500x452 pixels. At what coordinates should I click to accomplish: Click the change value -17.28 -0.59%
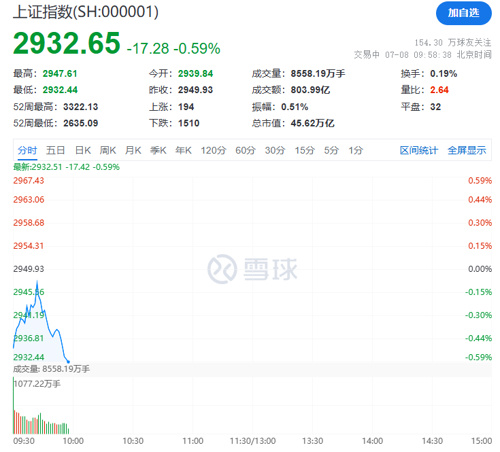[173, 48]
